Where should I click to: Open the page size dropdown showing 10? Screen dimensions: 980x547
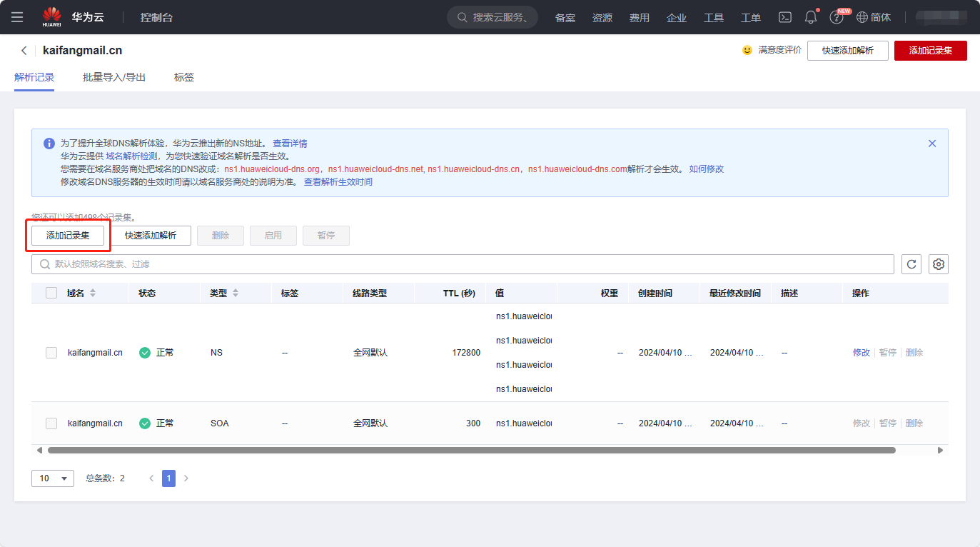click(53, 478)
